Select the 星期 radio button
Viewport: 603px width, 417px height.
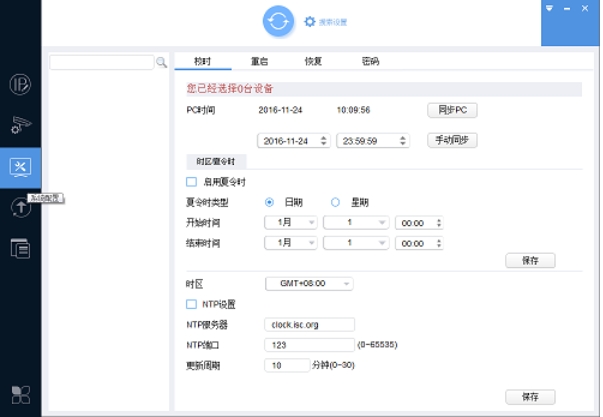[x=335, y=202]
